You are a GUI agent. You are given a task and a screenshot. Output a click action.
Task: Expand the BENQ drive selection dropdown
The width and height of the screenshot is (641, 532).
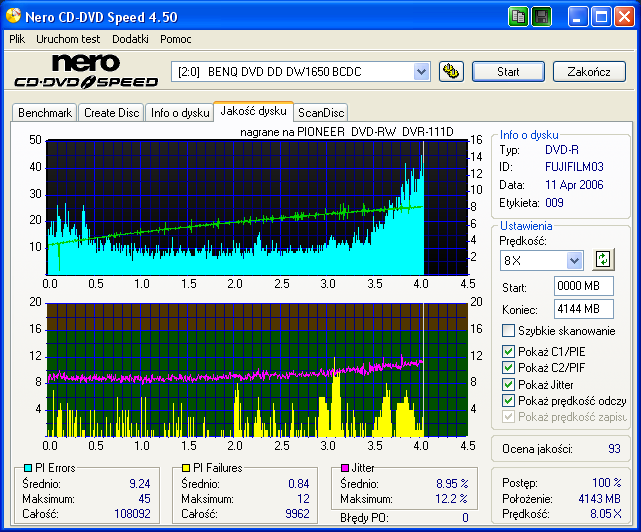421,72
